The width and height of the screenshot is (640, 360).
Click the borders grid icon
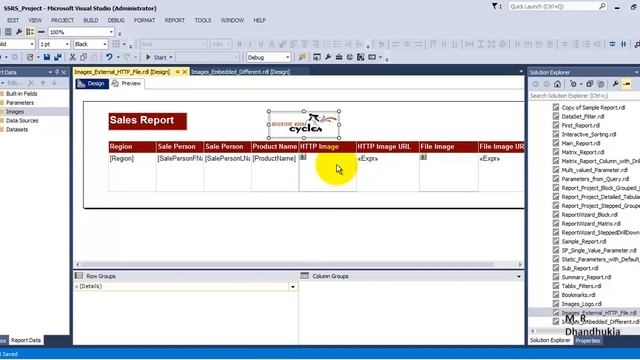click(116, 44)
